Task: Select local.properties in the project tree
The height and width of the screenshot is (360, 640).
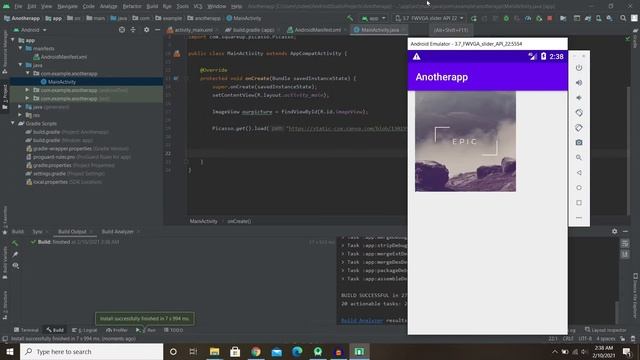Action: 50,182
